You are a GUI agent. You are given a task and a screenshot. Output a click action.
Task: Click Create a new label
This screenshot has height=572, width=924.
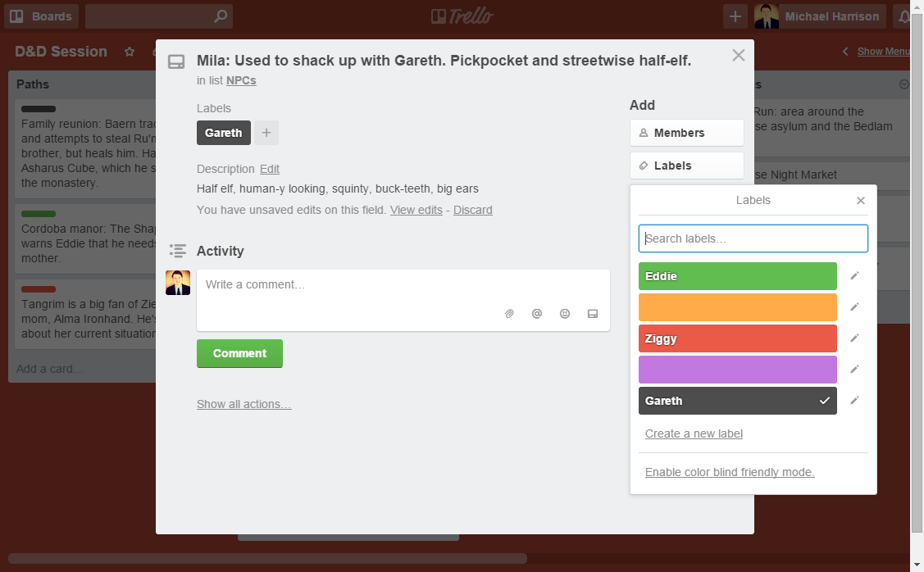point(694,433)
